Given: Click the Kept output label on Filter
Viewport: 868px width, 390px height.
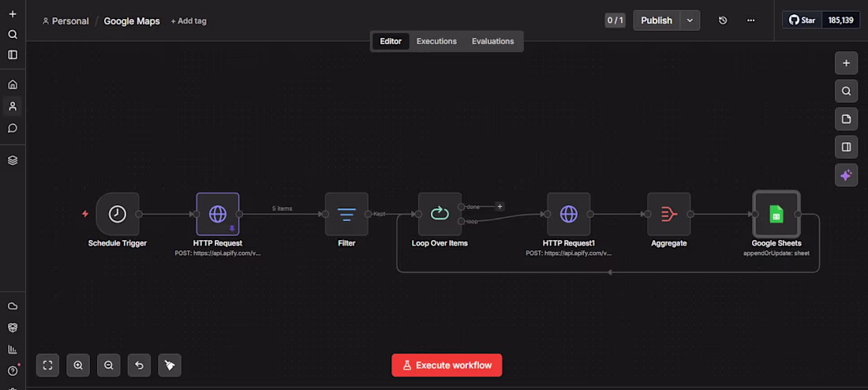Looking at the screenshot, I should pyautogui.click(x=380, y=214).
